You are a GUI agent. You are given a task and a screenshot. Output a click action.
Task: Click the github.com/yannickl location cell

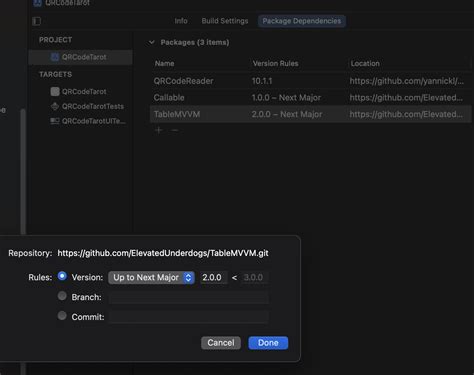pos(407,81)
